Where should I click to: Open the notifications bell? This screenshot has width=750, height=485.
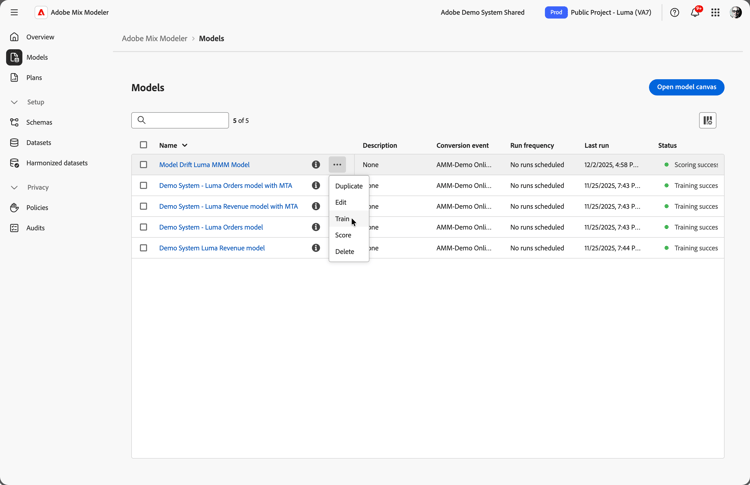coord(695,12)
